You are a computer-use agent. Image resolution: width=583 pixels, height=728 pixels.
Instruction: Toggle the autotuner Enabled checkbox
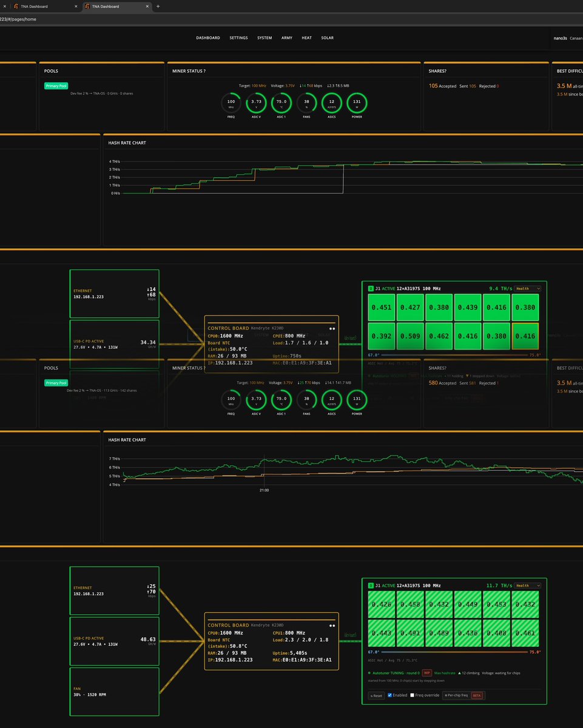click(x=390, y=695)
